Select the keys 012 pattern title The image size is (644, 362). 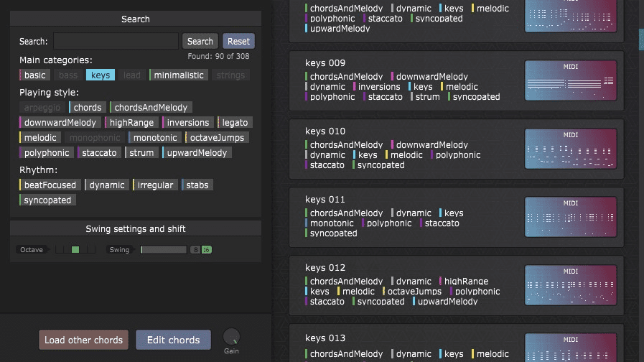click(x=325, y=267)
